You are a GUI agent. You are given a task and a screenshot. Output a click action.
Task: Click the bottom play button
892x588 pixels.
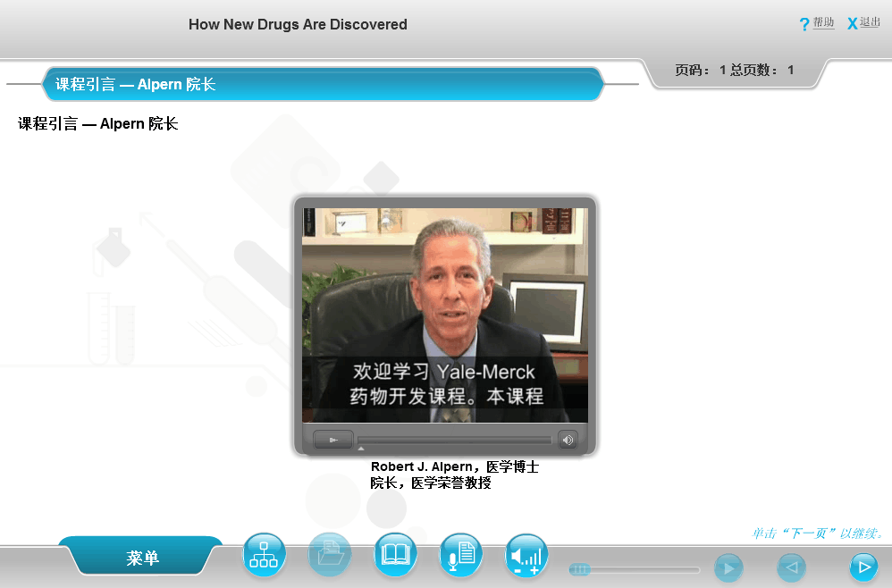[x=728, y=567]
